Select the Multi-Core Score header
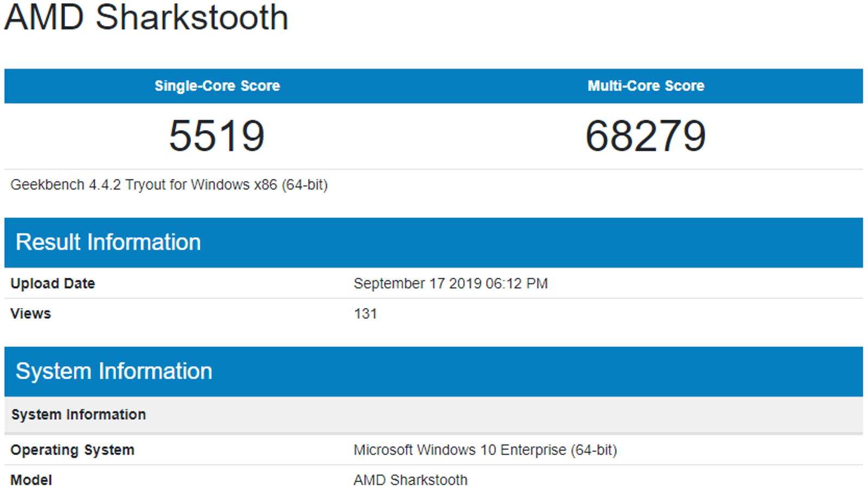This screenshot has width=868, height=488. click(646, 86)
